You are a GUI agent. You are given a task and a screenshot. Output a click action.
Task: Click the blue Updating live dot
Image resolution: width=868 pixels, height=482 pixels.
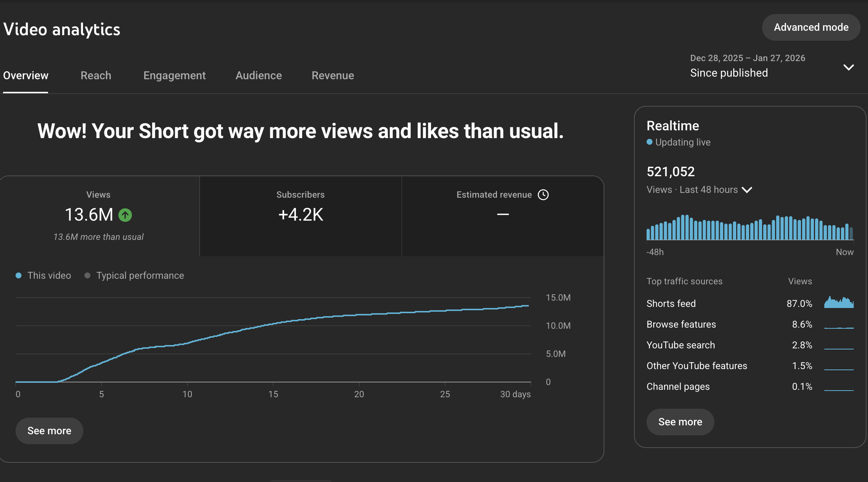[650, 142]
